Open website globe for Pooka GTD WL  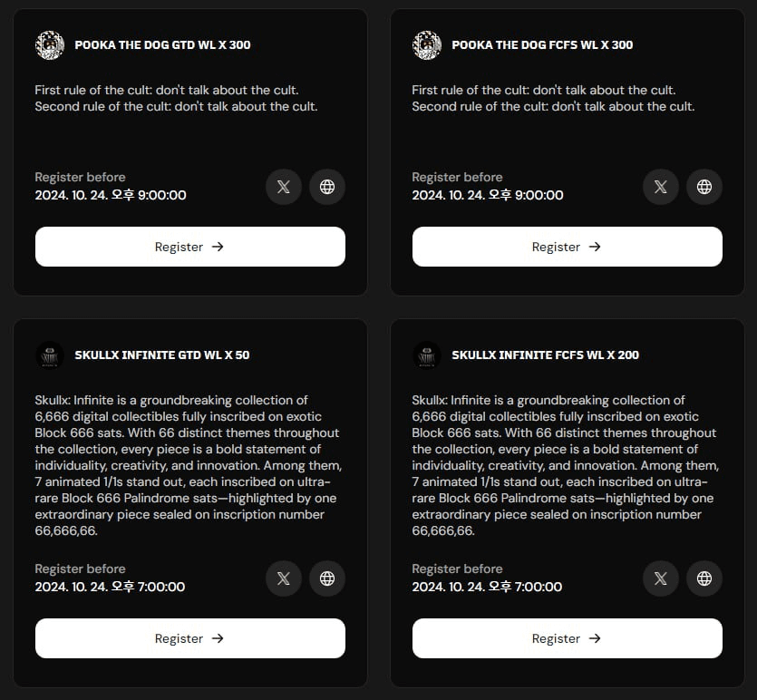327,187
